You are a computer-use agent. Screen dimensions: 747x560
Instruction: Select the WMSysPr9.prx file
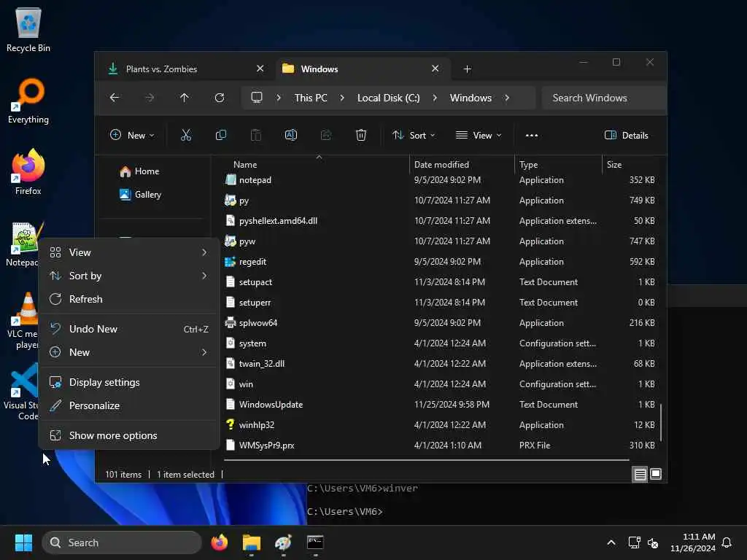pyautogui.click(x=267, y=446)
